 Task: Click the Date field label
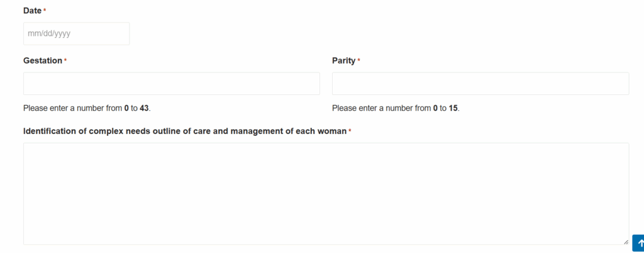pyautogui.click(x=32, y=11)
